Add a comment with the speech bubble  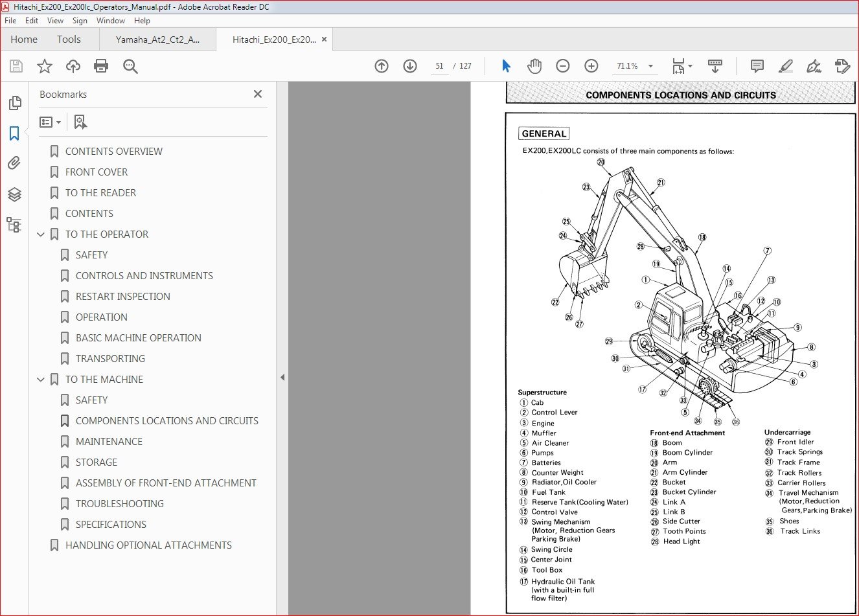coord(757,66)
